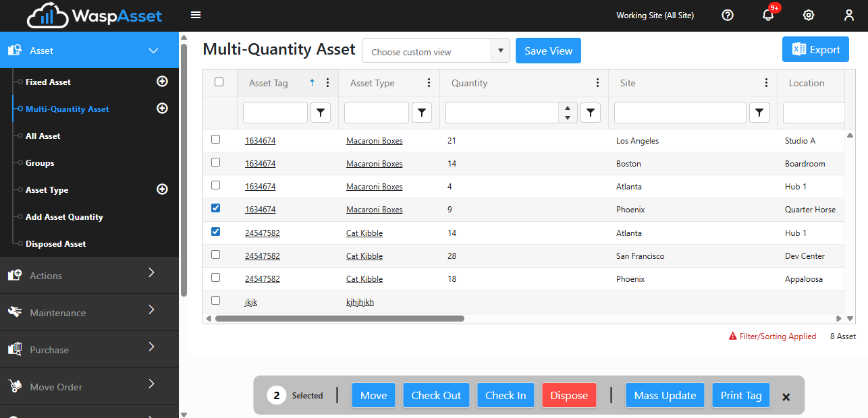The image size is (868, 418).
Task: Check Cat Kibble Phoenix row checkbox
Action: 216,278
